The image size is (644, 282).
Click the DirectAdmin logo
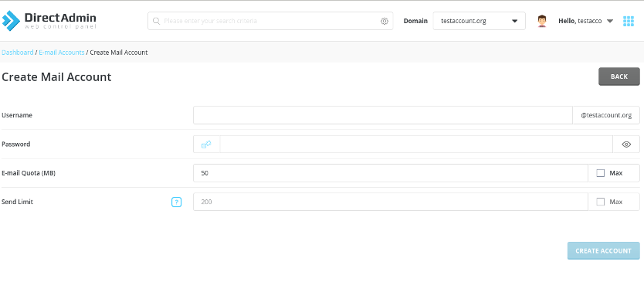click(49, 21)
